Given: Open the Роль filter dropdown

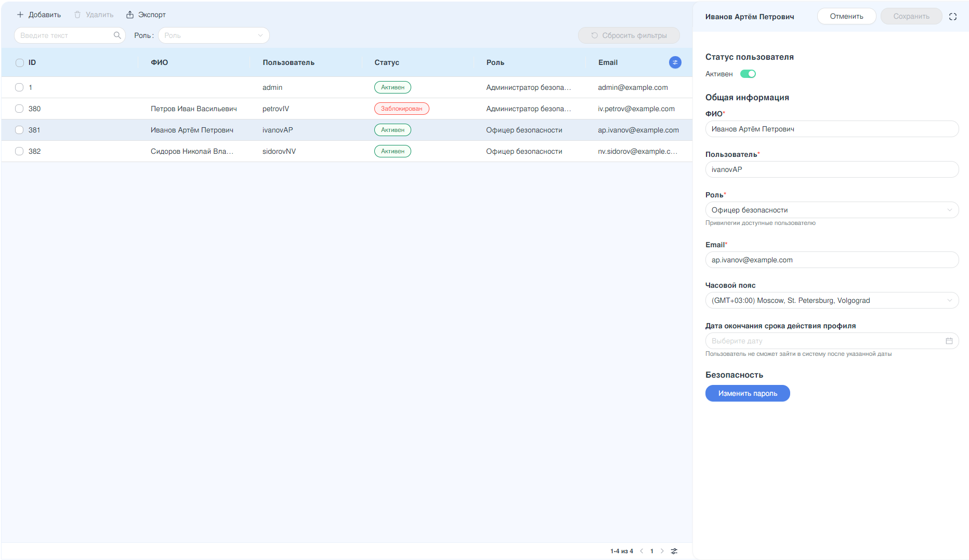Looking at the screenshot, I should click(214, 35).
